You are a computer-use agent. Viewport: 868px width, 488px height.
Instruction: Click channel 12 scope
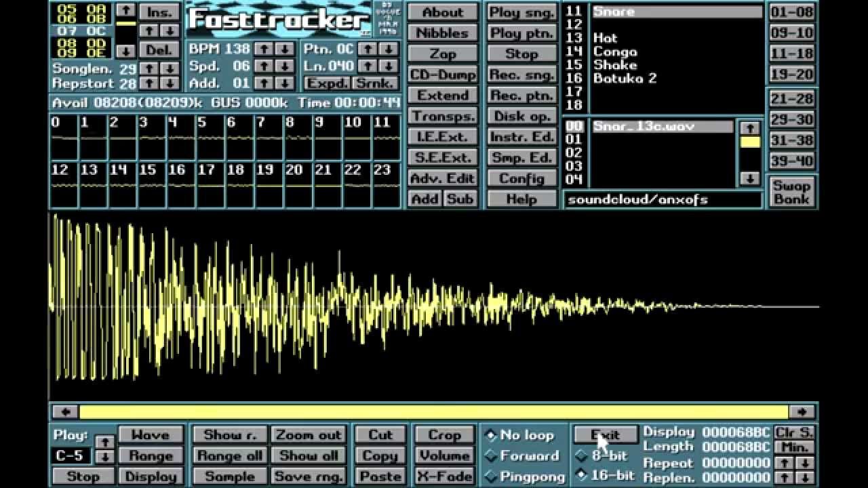coord(64,184)
